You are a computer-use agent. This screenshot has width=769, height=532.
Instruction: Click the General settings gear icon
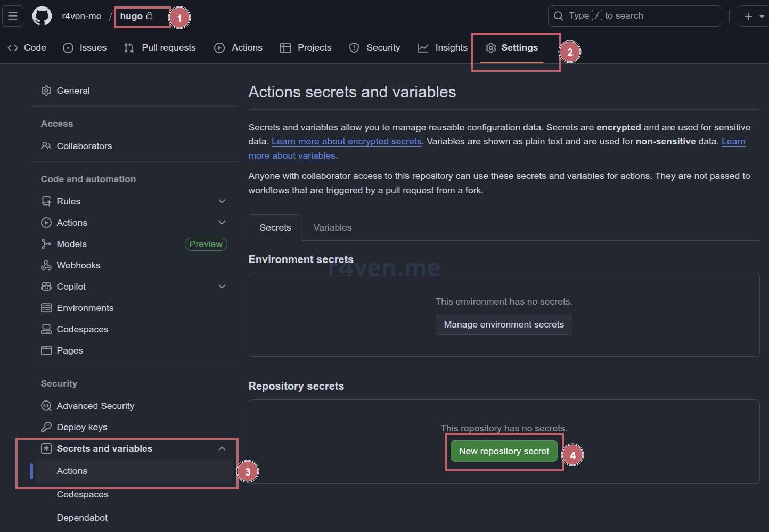[46, 91]
